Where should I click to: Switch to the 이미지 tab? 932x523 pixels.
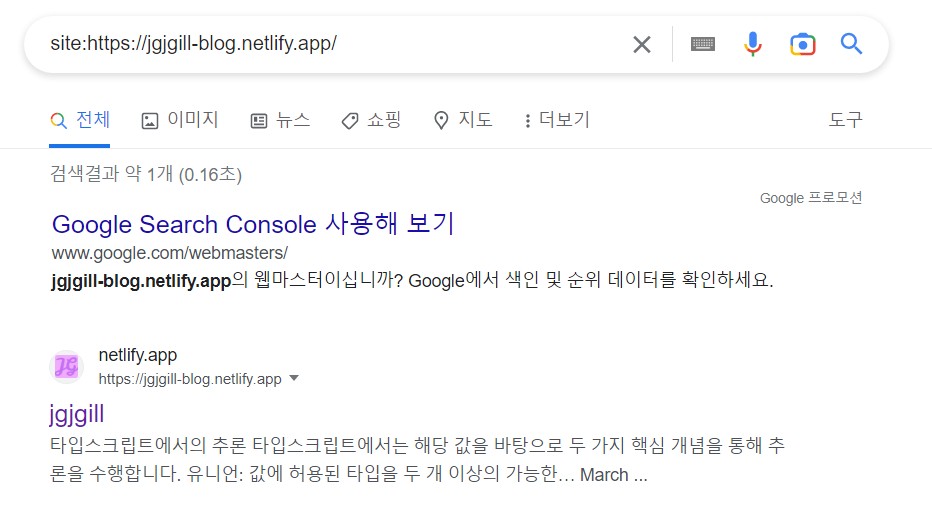tap(180, 120)
